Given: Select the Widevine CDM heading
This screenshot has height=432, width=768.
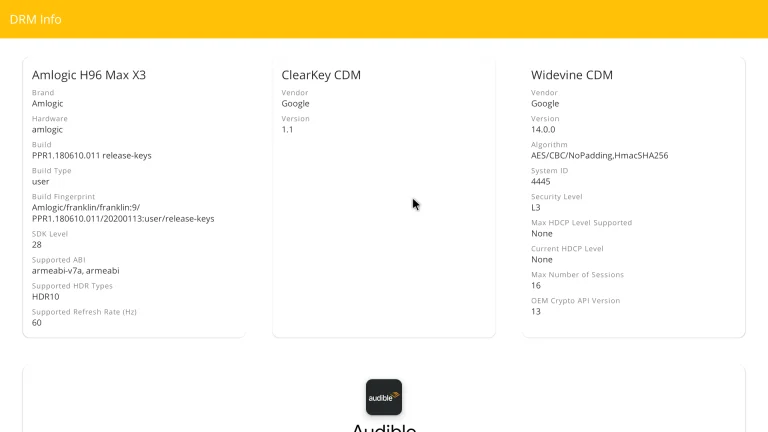Looking at the screenshot, I should 572,75.
